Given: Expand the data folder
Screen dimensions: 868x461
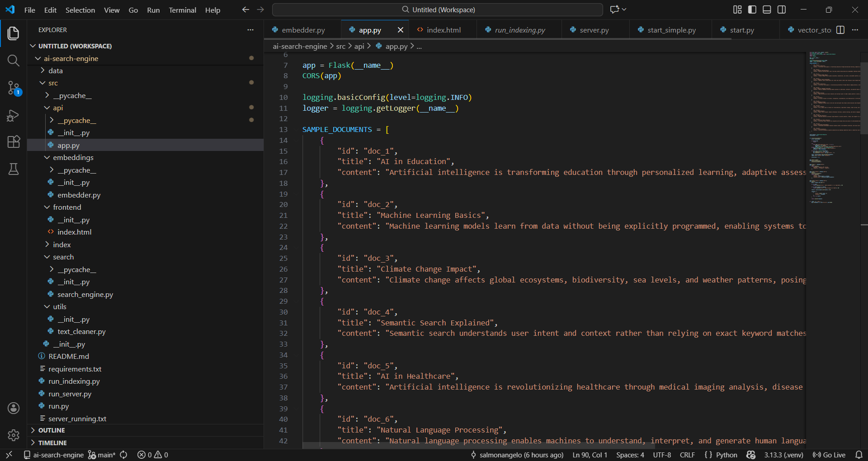Looking at the screenshot, I should 56,71.
